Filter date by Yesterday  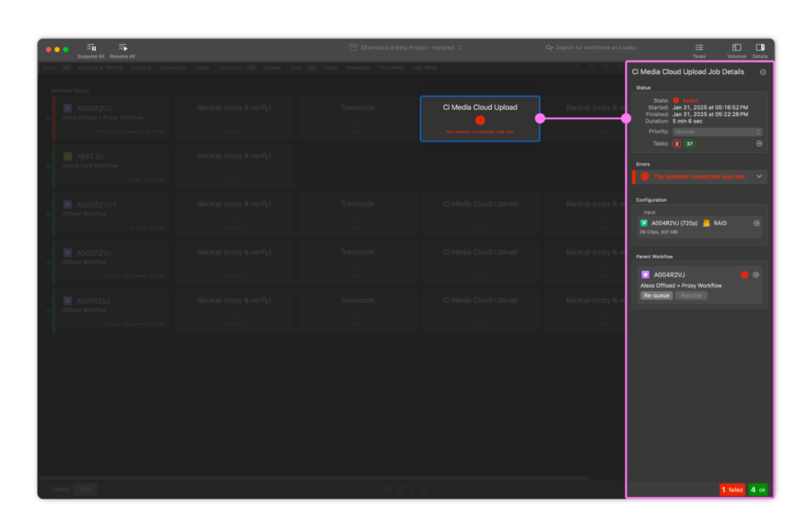click(x=358, y=68)
